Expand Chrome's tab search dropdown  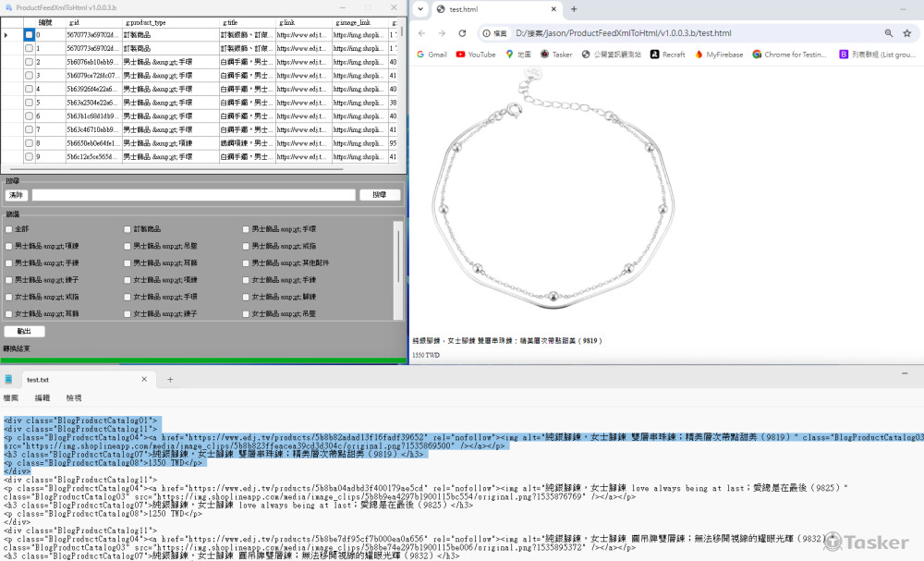click(419, 9)
